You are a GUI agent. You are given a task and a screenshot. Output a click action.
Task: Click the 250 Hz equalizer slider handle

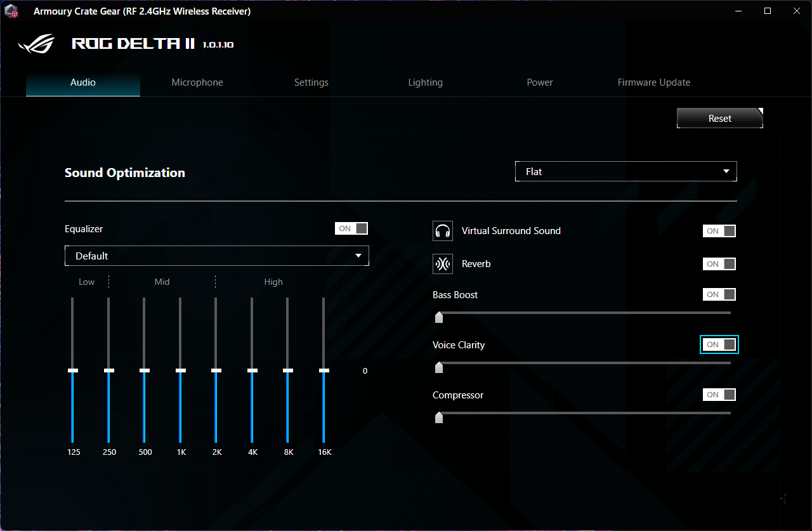pos(109,370)
